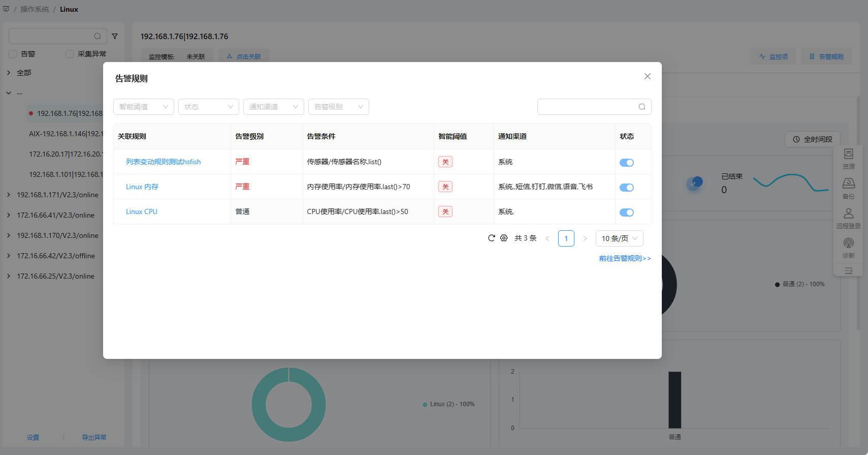Screen dimensions: 868x455
Task: Open 诊断 side panel icon
Action: 849,248
